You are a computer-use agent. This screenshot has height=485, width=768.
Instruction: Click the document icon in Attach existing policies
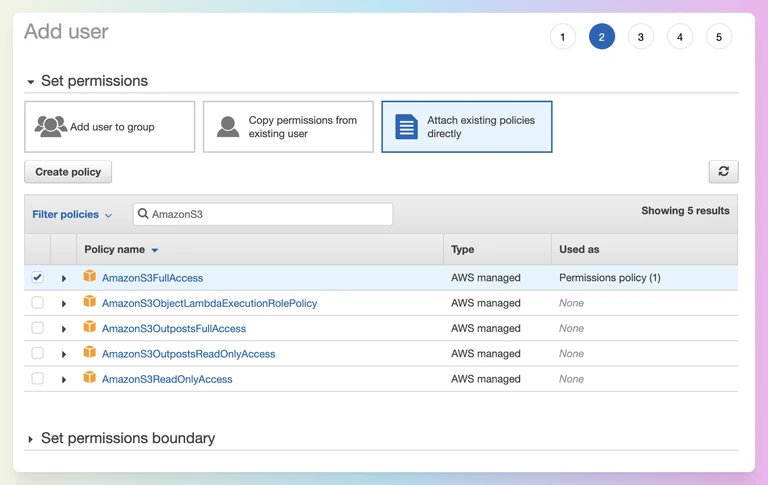click(x=407, y=127)
